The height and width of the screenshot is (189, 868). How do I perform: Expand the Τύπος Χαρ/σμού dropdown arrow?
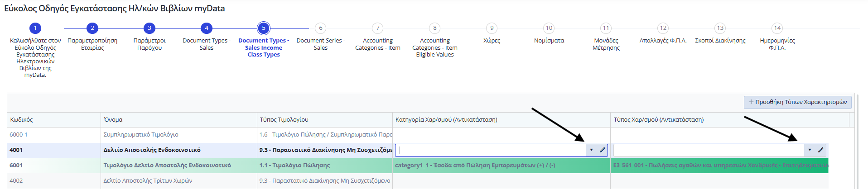pyautogui.click(x=810, y=150)
